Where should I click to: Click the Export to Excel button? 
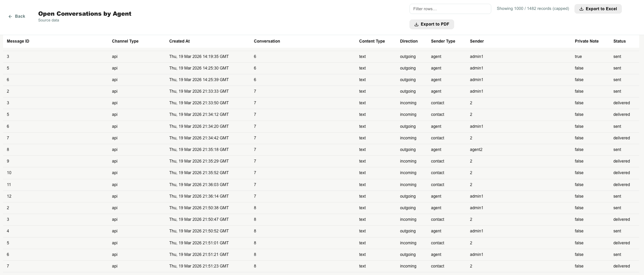click(x=598, y=9)
